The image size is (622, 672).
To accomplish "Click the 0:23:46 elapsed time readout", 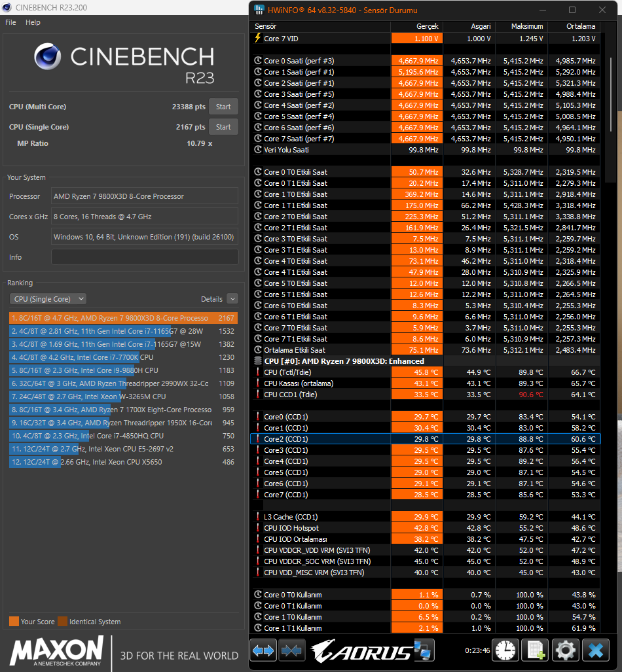I will (x=477, y=650).
